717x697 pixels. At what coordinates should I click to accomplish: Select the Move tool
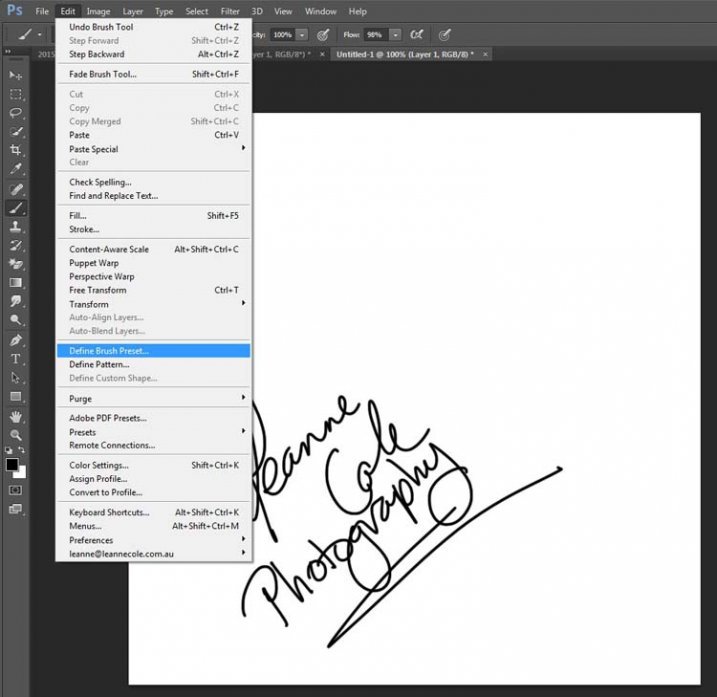pos(16,75)
